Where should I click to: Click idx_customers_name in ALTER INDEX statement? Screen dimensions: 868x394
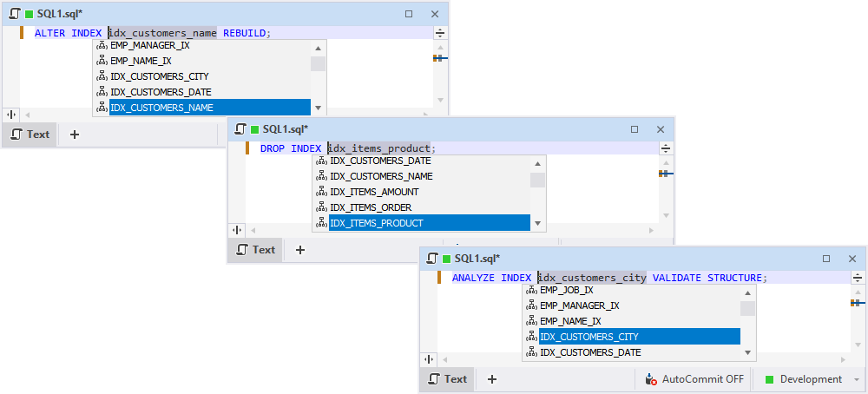(162, 33)
